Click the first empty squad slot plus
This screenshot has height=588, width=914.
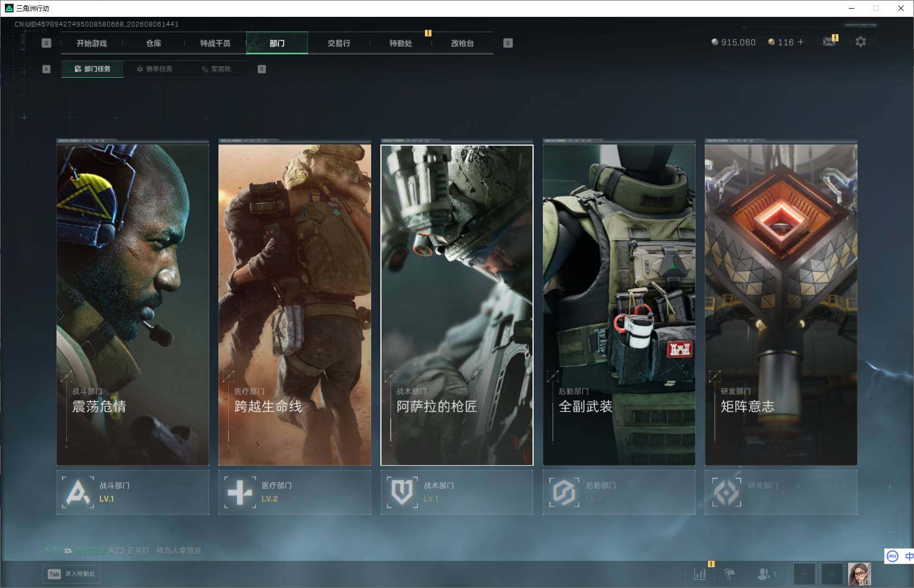(x=804, y=574)
